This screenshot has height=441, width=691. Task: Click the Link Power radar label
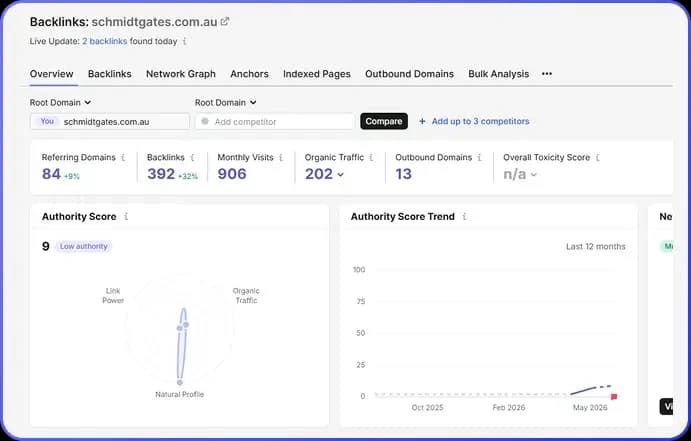113,296
